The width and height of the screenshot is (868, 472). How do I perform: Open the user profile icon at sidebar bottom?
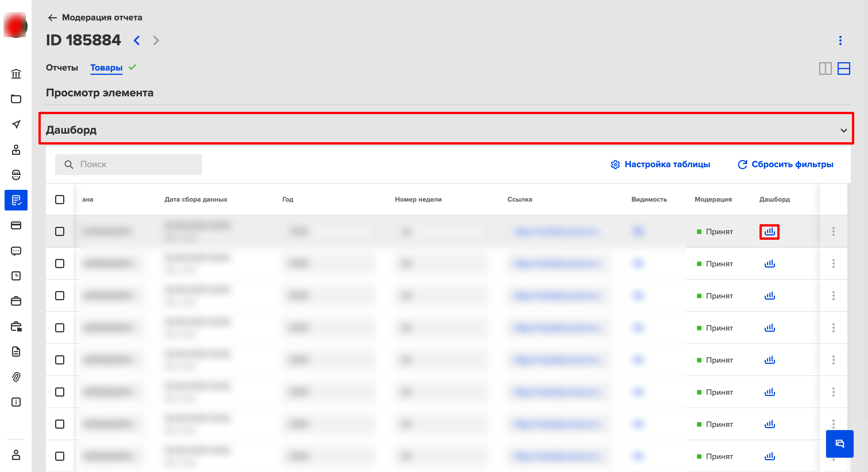(16, 455)
